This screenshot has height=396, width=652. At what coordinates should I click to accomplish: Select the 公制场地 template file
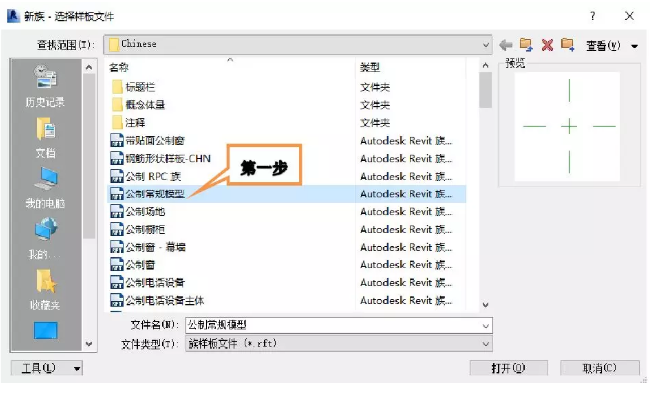[138, 212]
